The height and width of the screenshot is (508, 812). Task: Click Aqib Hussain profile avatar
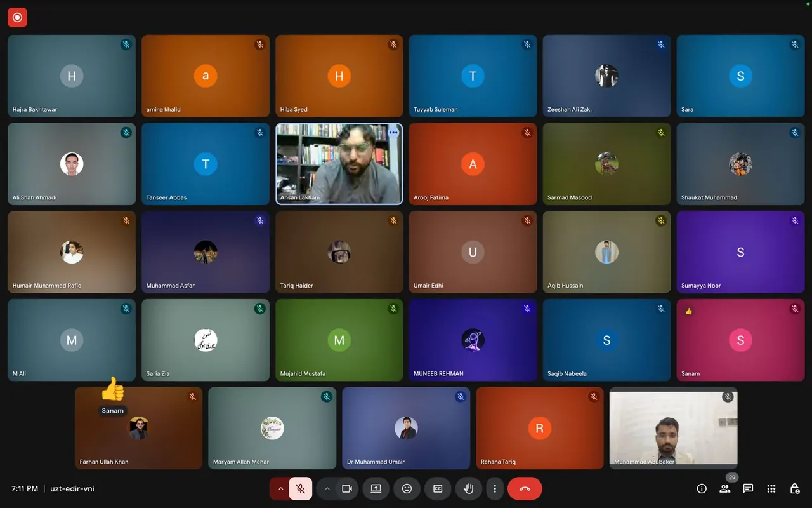(606, 252)
